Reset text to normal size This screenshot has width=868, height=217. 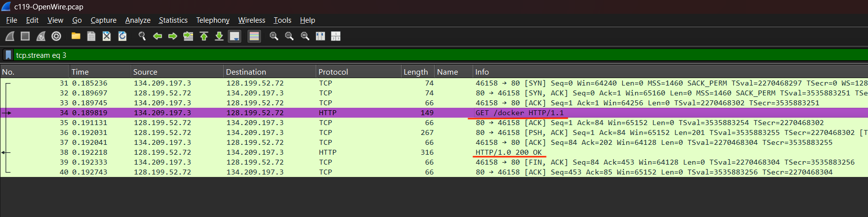(x=305, y=36)
